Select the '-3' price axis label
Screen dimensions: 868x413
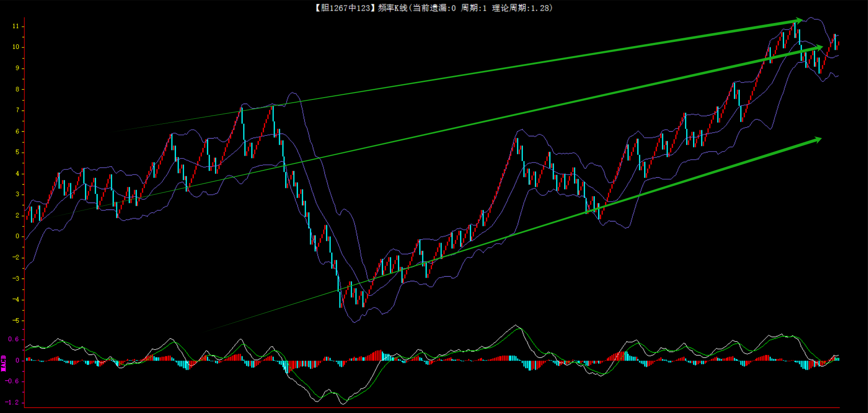(x=16, y=279)
